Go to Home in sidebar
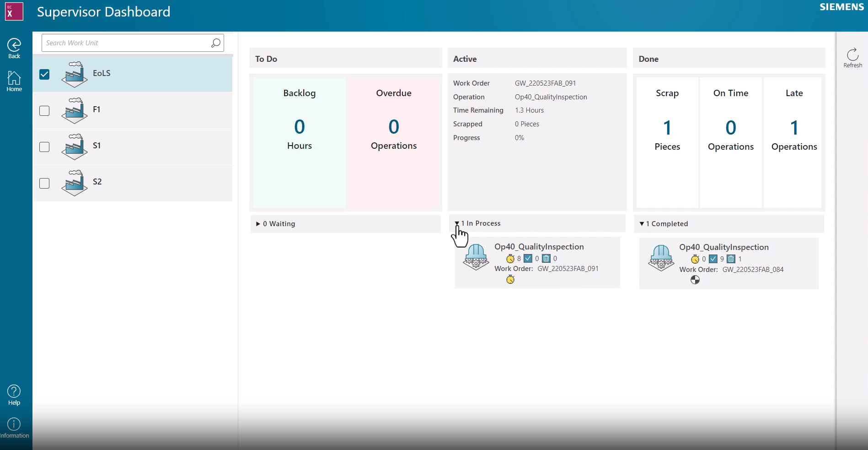868x450 pixels. [14, 78]
